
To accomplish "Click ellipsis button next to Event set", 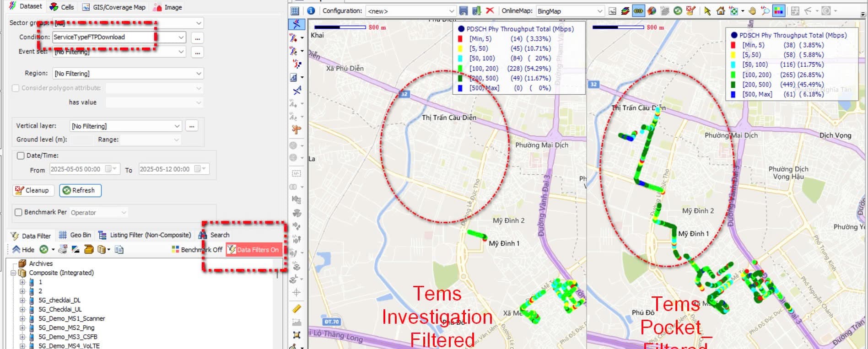I will point(197,53).
